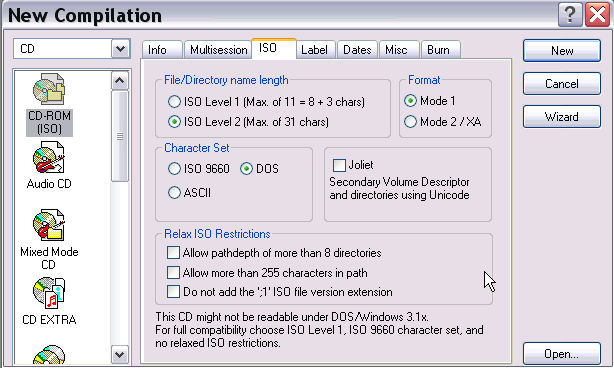Open the ISO tab
This screenshot has height=368, width=614.
pyautogui.click(x=273, y=49)
